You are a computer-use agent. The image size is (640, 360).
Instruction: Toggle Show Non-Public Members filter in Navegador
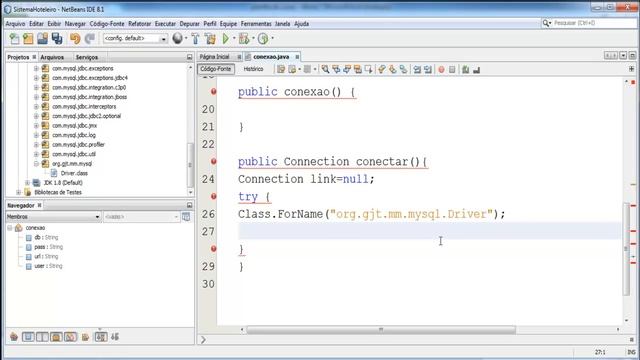click(x=56, y=337)
